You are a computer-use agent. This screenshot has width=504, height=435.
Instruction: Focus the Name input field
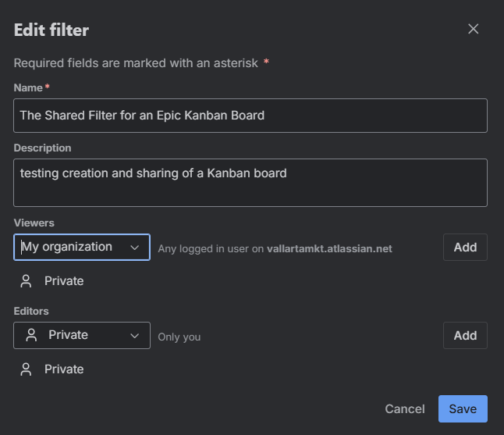click(x=250, y=116)
